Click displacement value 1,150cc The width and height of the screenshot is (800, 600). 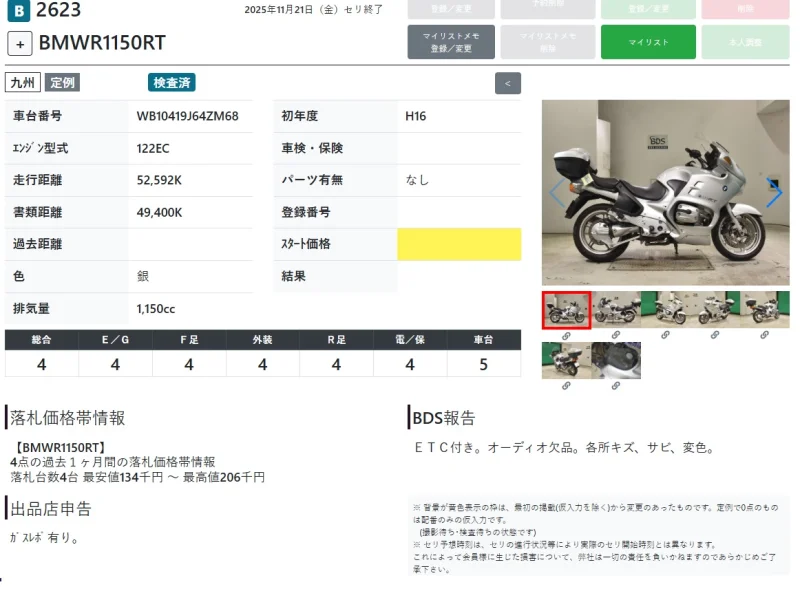click(x=156, y=309)
